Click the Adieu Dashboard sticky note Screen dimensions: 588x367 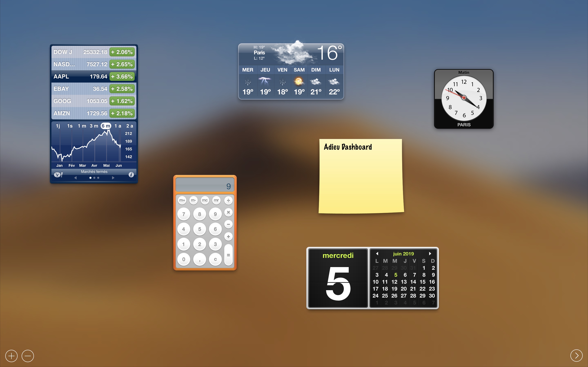pyautogui.click(x=361, y=176)
